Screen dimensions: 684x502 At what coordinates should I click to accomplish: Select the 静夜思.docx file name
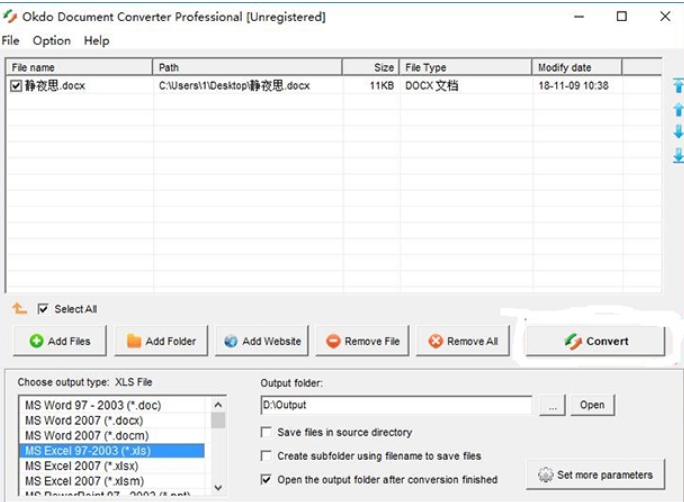(x=55, y=85)
